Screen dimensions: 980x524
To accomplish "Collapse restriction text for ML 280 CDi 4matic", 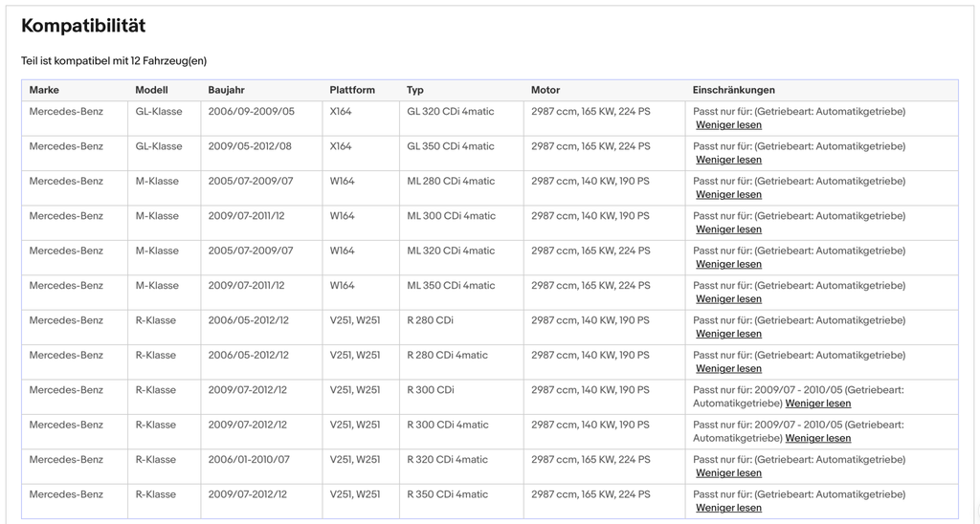I will (728, 195).
